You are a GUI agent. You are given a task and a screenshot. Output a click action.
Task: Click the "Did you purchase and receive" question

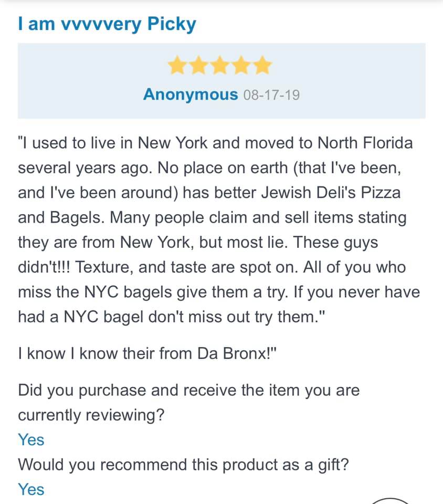(x=188, y=391)
